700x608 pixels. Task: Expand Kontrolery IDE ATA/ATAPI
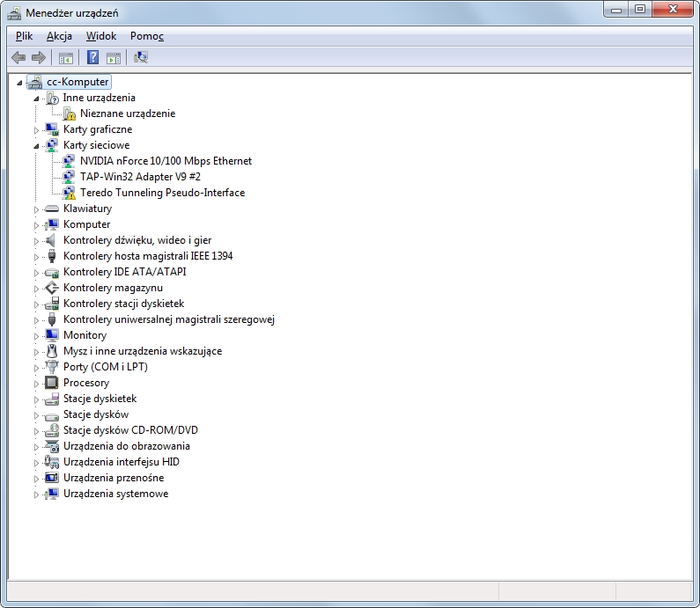point(36,273)
